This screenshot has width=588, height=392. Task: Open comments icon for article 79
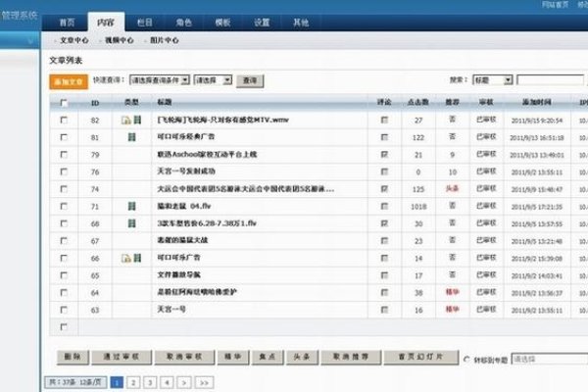[x=384, y=155]
